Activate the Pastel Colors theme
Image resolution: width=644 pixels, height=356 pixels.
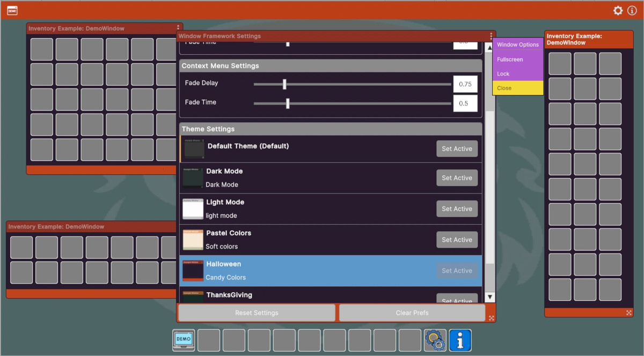(457, 240)
